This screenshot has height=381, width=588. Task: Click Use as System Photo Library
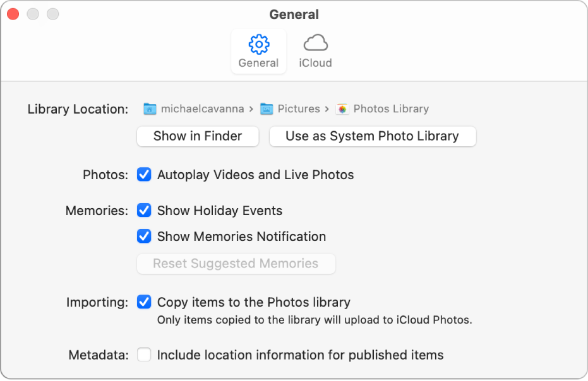click(372, 136)
